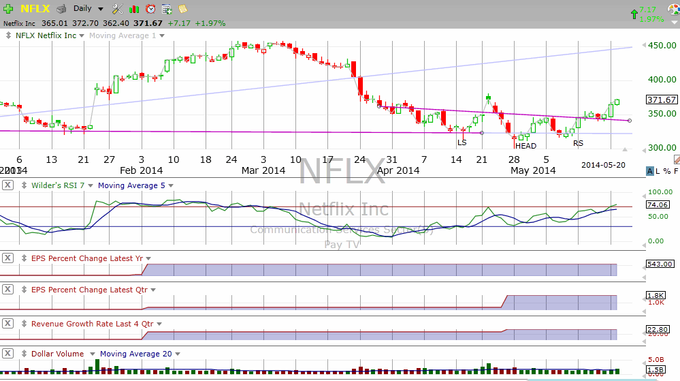680x381 pixels.
Task: Click the add-to-list table icon
Action: point(167,9)
